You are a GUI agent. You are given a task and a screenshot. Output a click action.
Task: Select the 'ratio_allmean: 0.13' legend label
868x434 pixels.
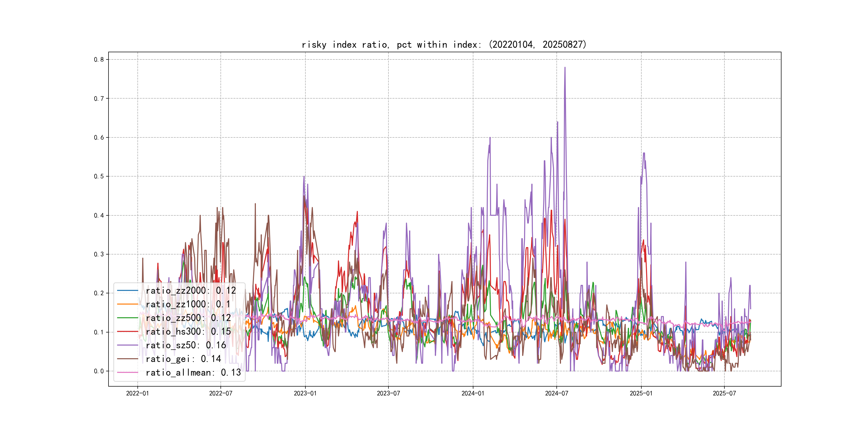pos(193,372)
